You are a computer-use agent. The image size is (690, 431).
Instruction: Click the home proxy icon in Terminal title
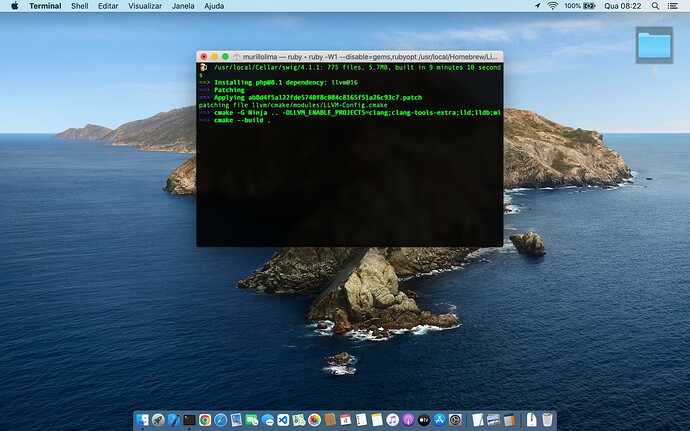click(237, 57)
